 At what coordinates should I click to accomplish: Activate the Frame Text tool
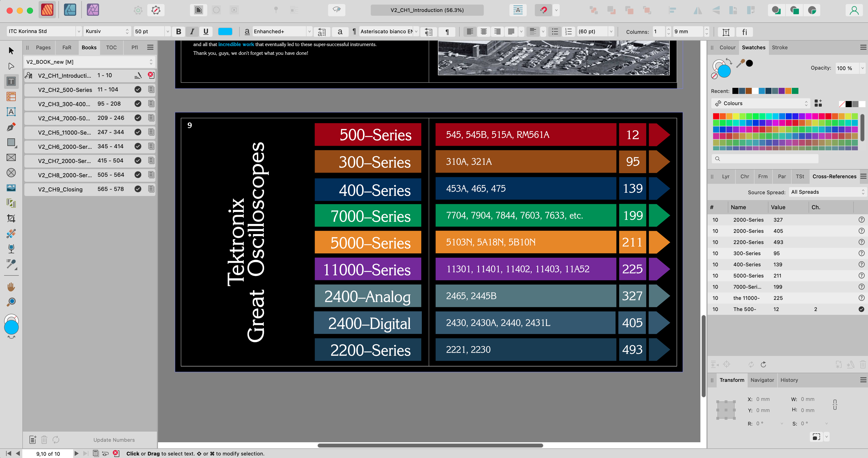pyautogui.click(x=11, y=81)
